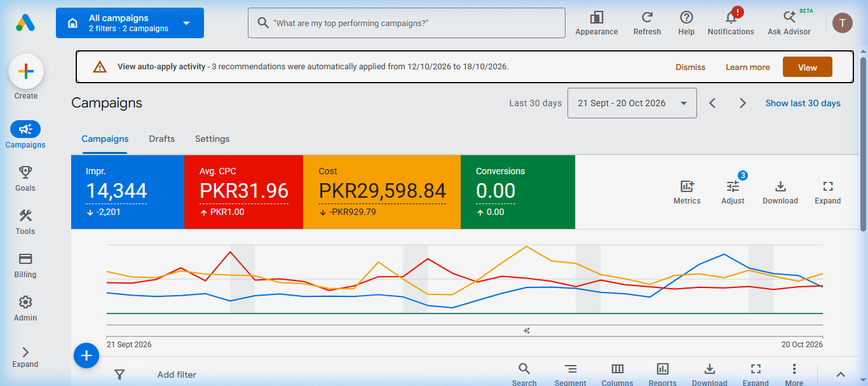Click the search box for campaigns
Screen dimensions: 868x386
tap(407, 23)
